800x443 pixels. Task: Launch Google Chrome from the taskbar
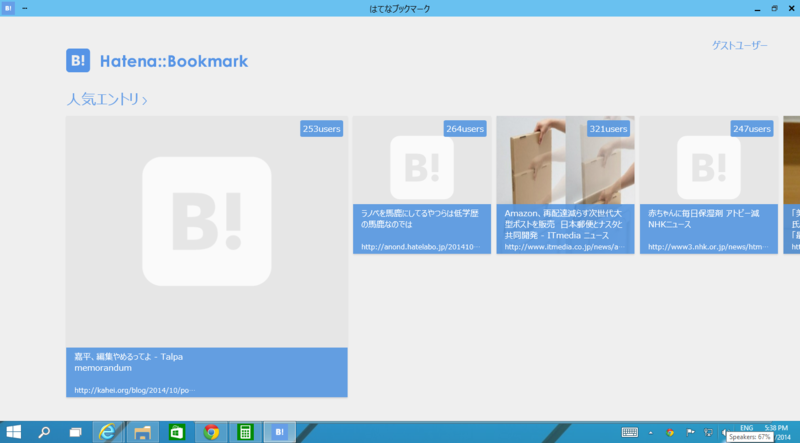pos(211,432)
